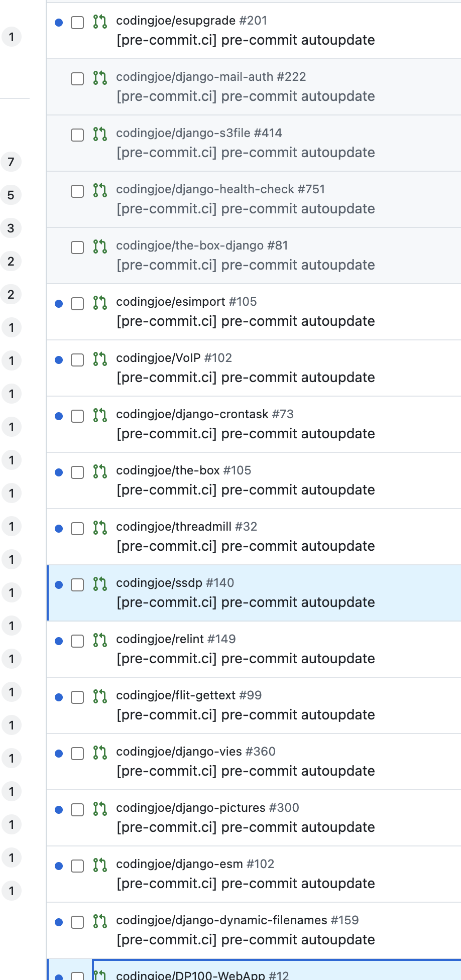The image size is (461, 980).
Task: Open the django-dynamic-filenames #159 notification
Action: coord(254,930)
